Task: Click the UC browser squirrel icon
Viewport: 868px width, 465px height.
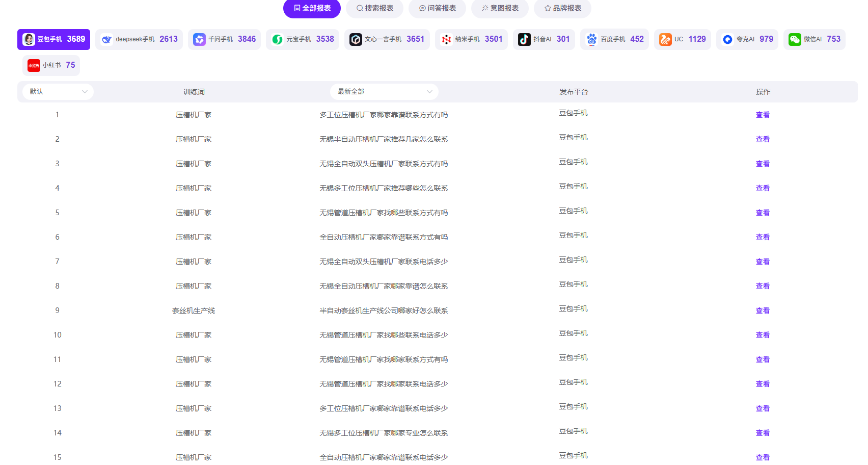Action: [x=665, y=39]
